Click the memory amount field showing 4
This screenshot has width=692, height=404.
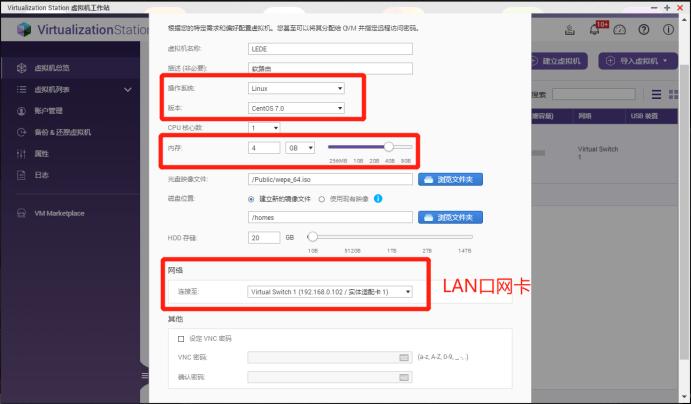click(264, 148)
